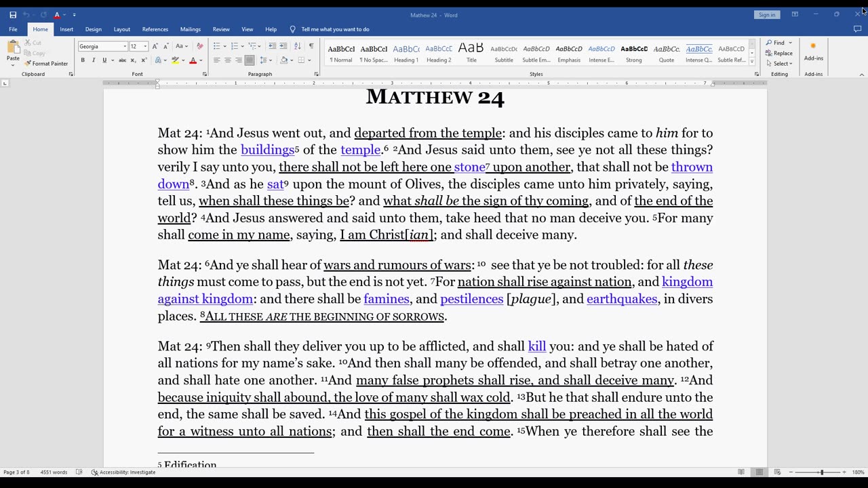Open the Select dropdown in Editing
Viewport: 868px width, 488px height.
coord(778,64)
